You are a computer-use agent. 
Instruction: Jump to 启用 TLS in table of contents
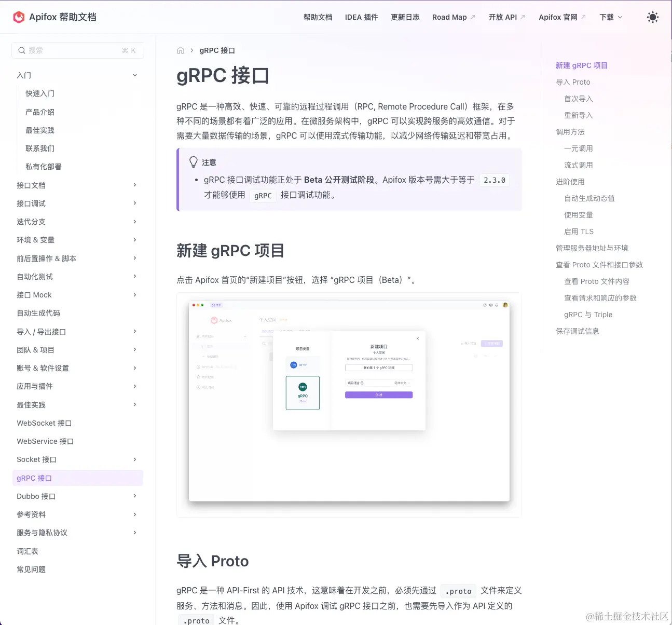[579, 232]
